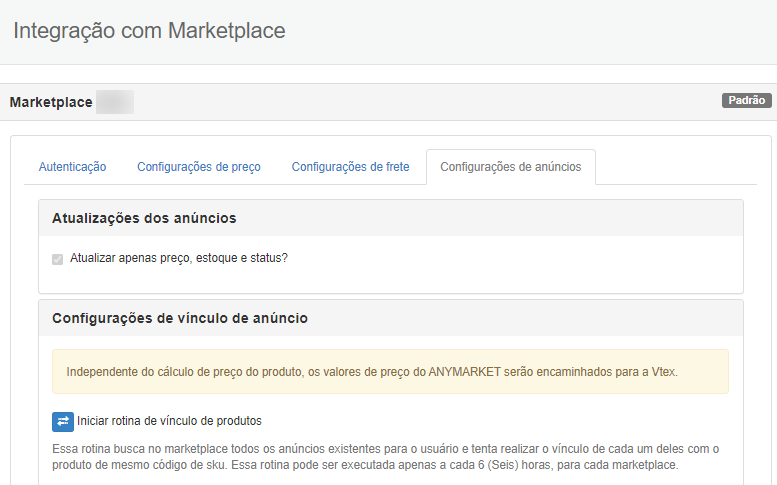Toggle the 'Atualizar apenas preço, estoque e status?' checkbox
Viewport: 777px width, 485px height.
click(57, 258)
